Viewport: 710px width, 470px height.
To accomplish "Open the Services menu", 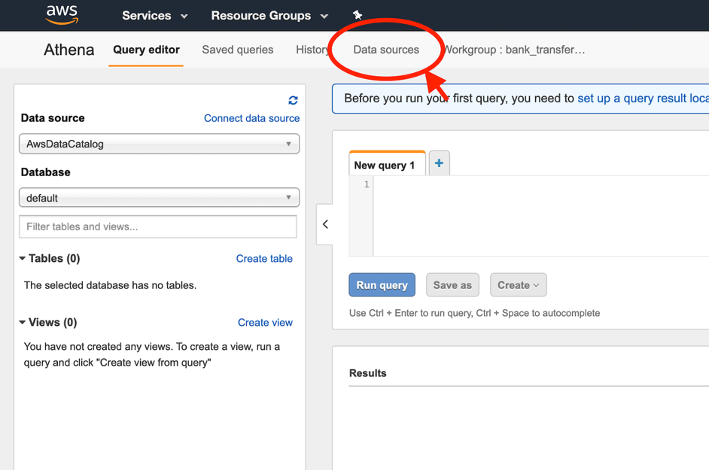I will tap(155, 16).
